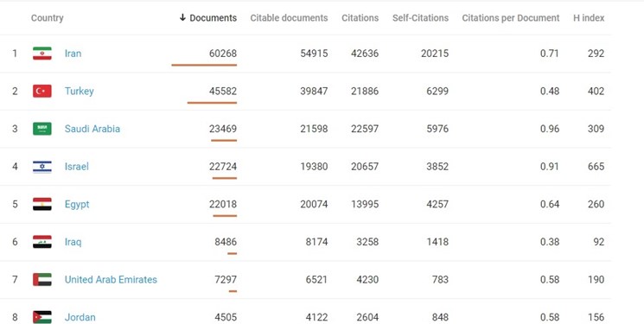
Task: Open the Turkey country link
Action: pyautogui.click(x=80, y=92)
